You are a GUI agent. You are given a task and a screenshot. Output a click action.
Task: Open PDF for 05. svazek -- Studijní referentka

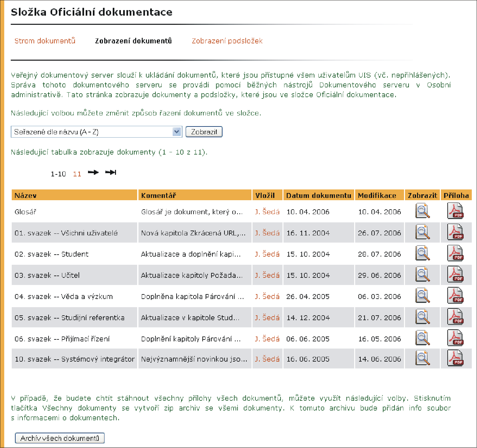coord(455,317)
